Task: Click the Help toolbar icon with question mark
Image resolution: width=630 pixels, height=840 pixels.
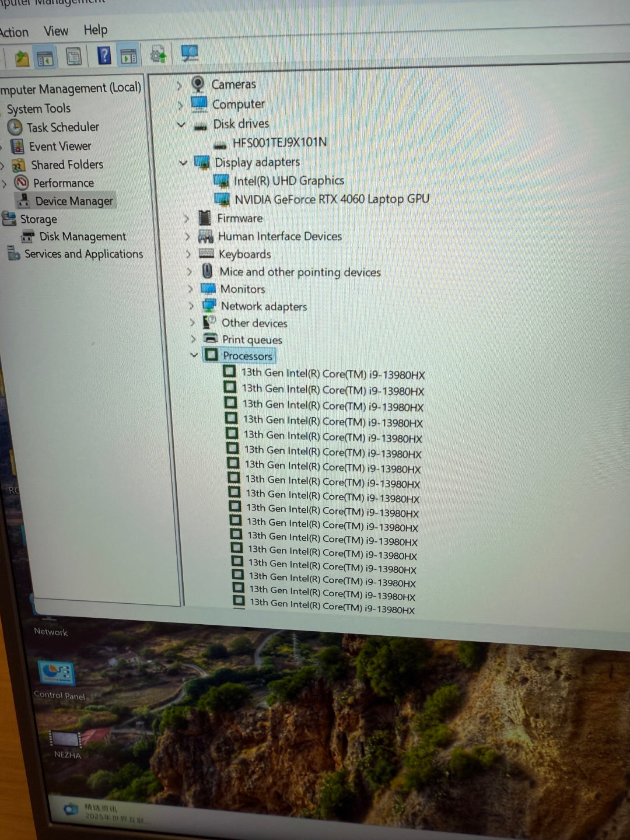Action: pyautogui.click(x=104, y=56)
